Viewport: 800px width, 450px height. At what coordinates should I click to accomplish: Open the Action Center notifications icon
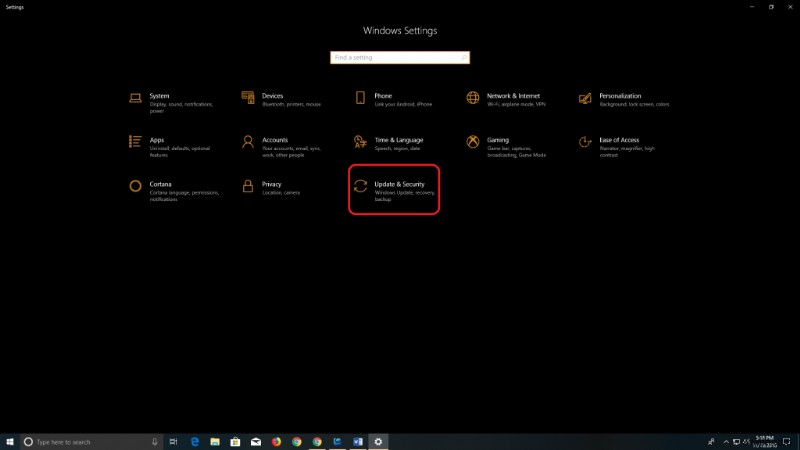[787, 442]
